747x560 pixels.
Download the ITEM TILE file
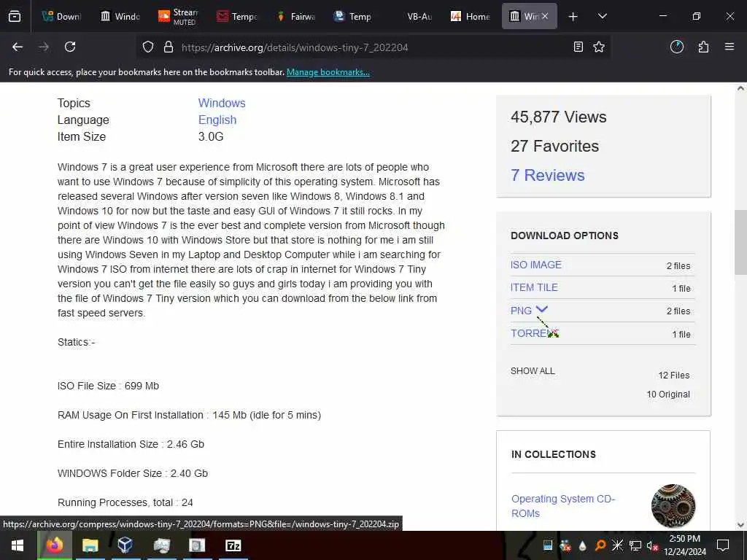[534, 287]
